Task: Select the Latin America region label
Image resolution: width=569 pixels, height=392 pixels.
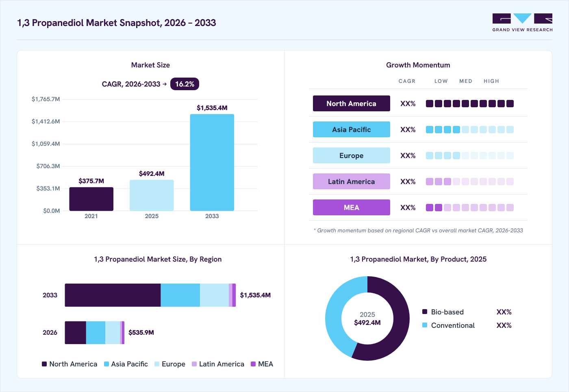Action: tap(352, 182)
